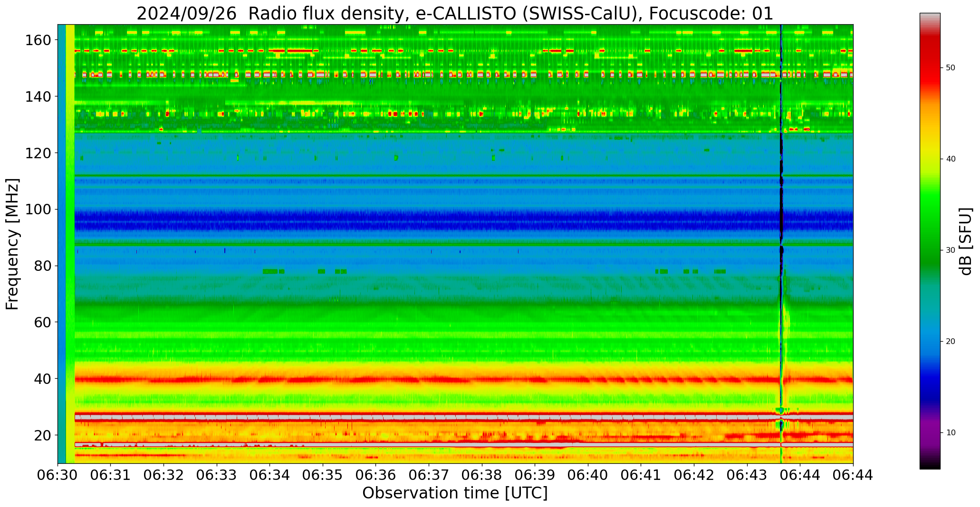The width and height of the screenshot is (980, 507).
Task: Click the colorbar tick labeled 20 dB
Action: pyautogui.click(x=951, y=342)
